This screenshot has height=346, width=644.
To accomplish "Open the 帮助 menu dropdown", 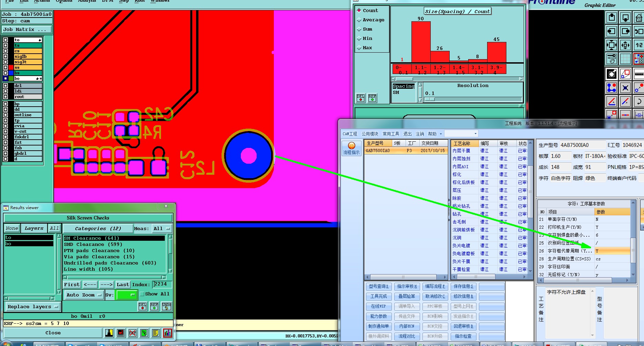I will pyautogui.click(x=435, y=134).
